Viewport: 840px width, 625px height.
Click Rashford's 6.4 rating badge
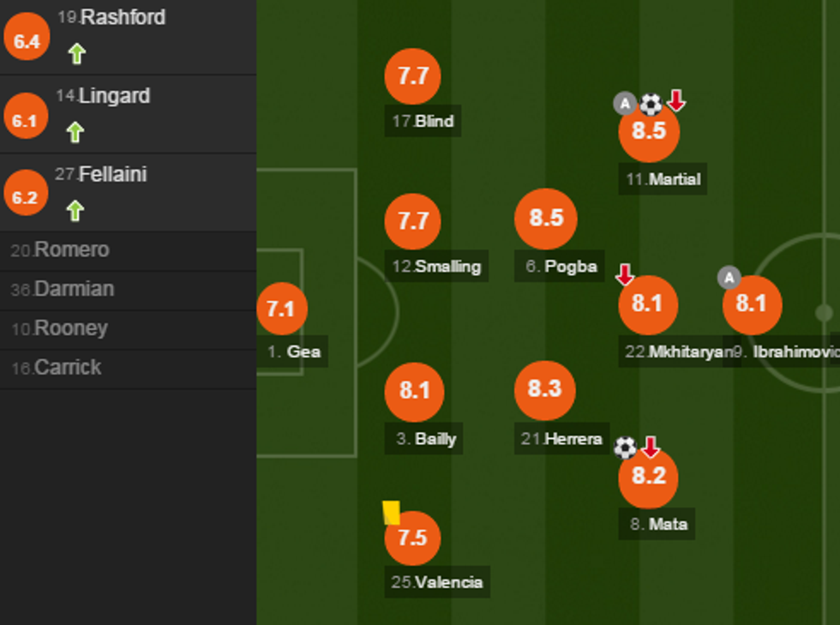pyautogui.click(x=27, y=41)
